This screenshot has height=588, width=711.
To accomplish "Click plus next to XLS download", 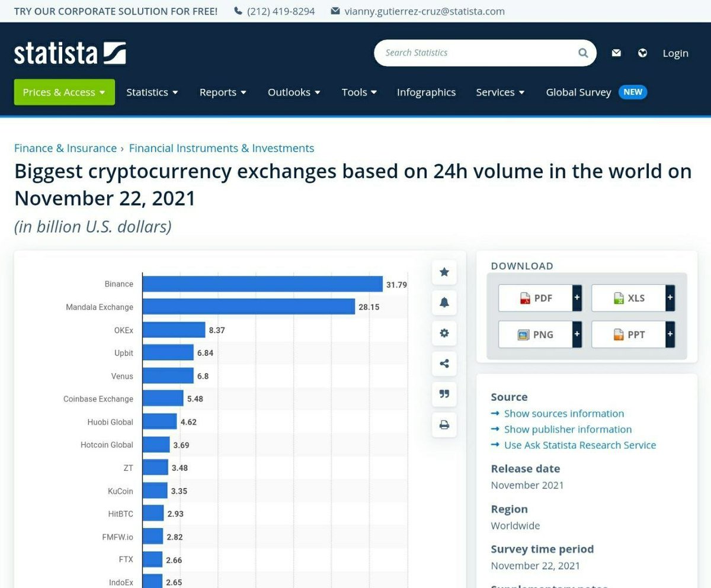I will [x=670, y=298].
